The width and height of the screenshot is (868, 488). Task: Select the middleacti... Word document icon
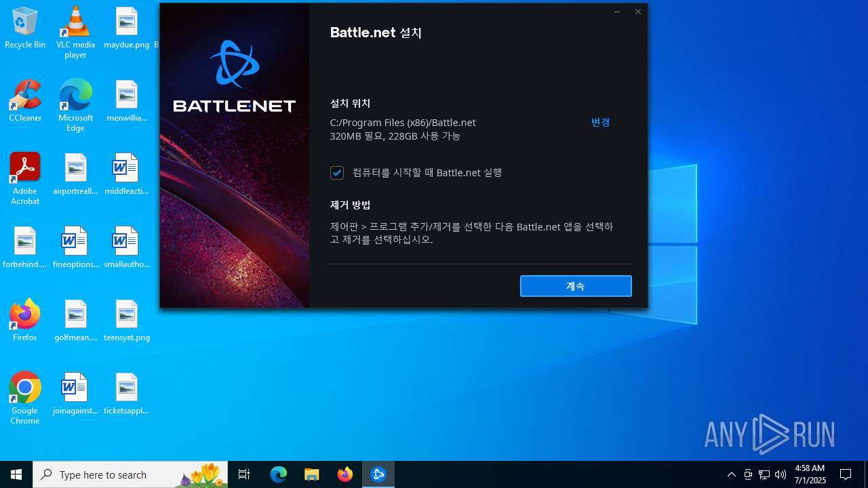127,175
